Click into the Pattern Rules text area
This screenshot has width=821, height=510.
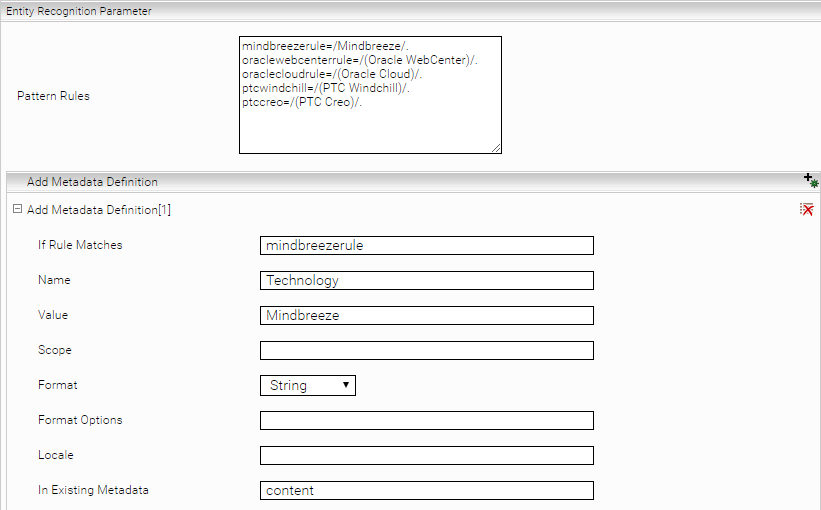370,95
